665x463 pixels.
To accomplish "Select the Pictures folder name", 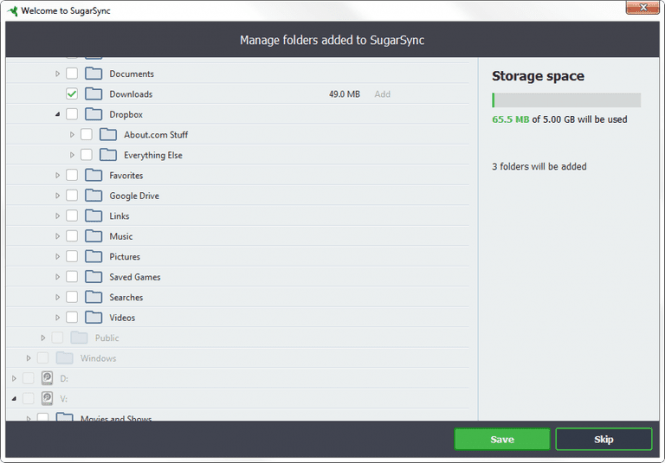I will (125, 257).
